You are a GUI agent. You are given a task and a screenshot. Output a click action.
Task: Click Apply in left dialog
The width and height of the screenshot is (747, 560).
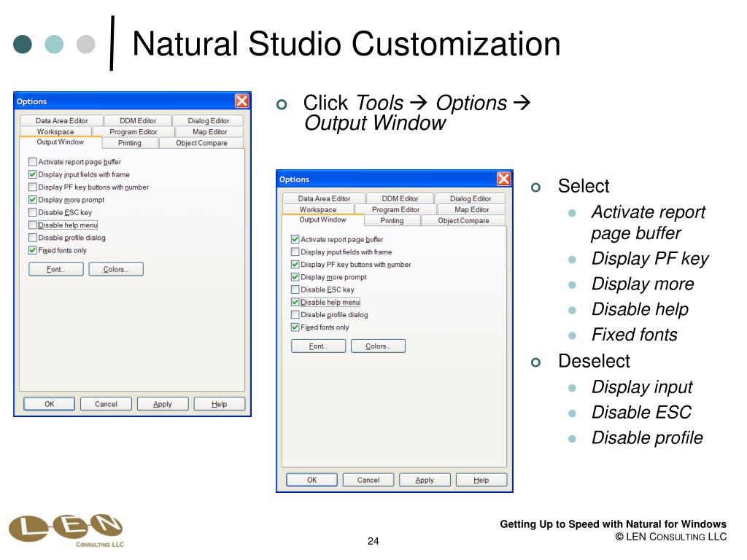[x=163, y=404]
